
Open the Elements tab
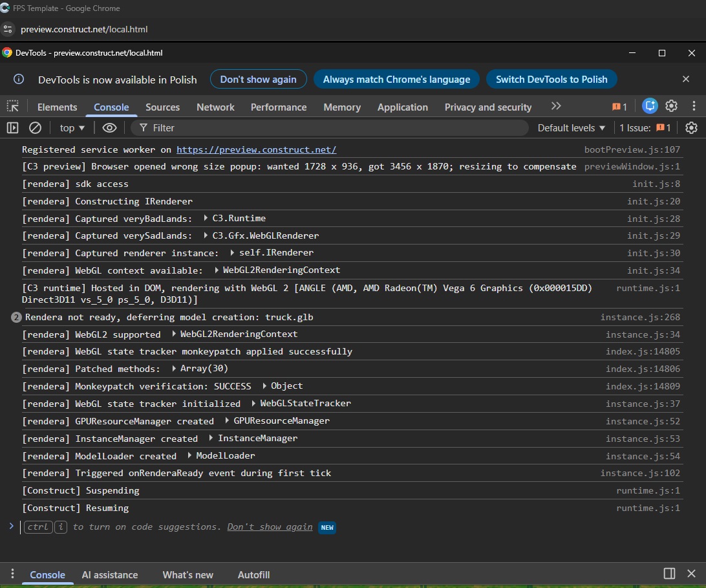(57, 107)
